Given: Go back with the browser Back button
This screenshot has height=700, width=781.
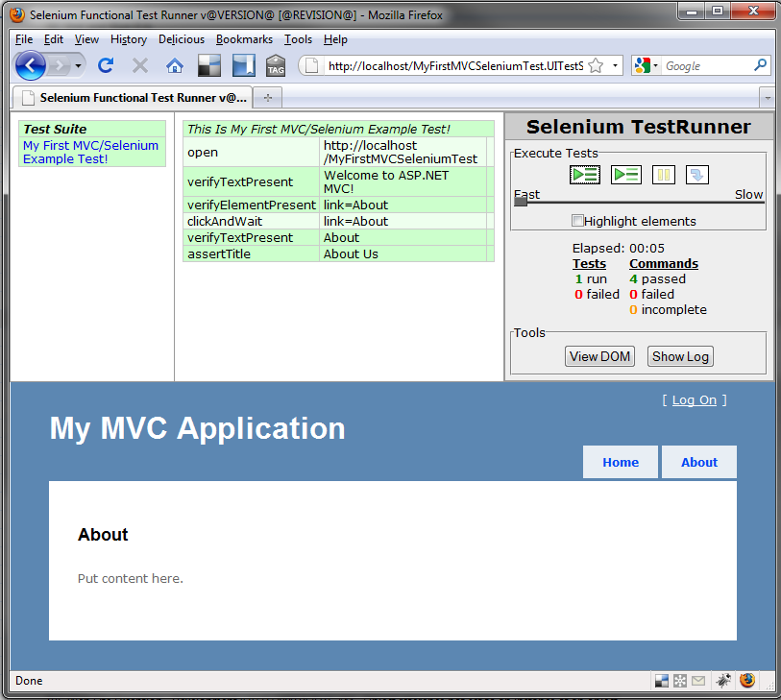Looking at the screenshot, I should (31, 65).
